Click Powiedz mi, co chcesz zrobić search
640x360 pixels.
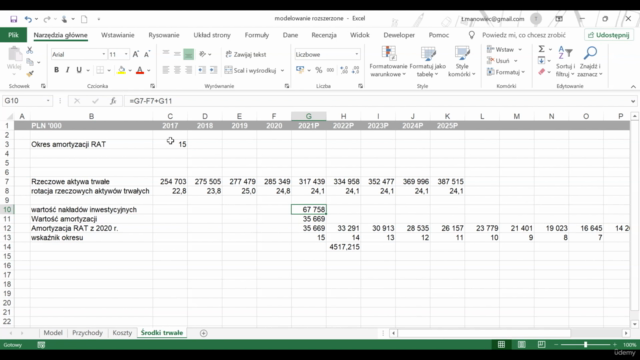tap(524, 35)
